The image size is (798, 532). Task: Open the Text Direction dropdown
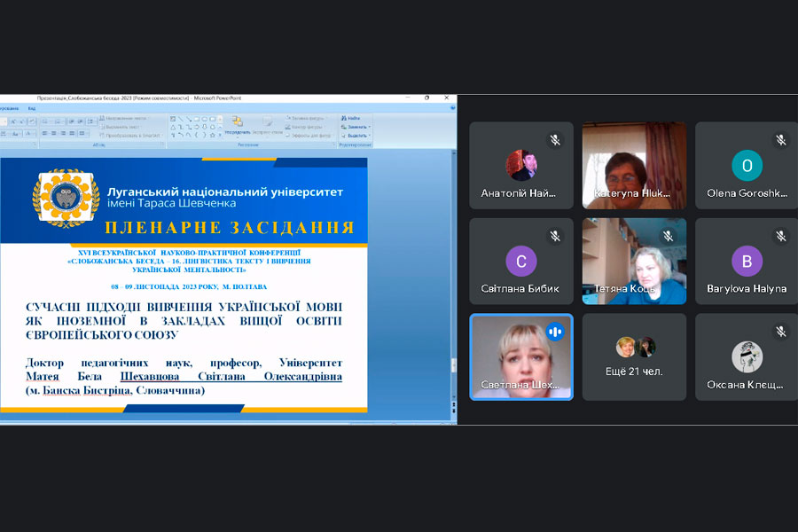tap(124, 118)
